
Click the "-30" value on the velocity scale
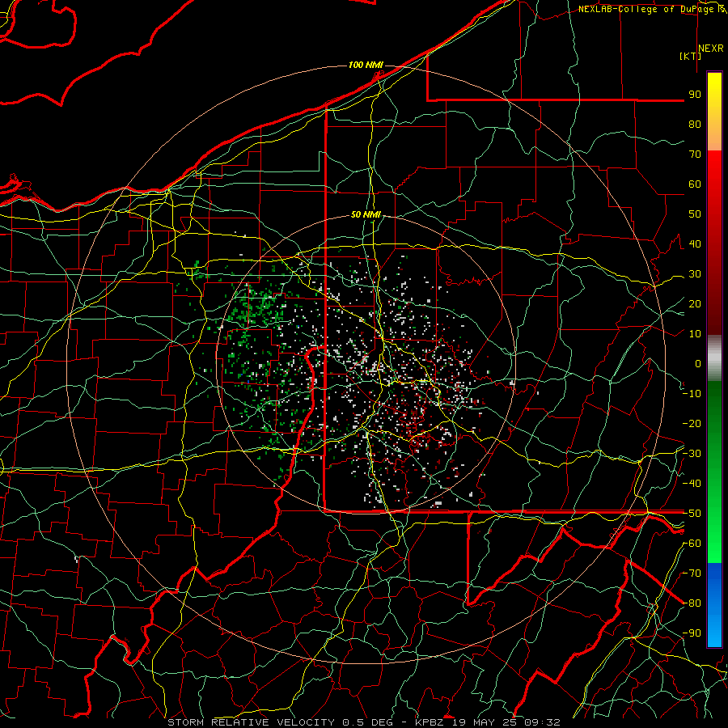point(692,454)
